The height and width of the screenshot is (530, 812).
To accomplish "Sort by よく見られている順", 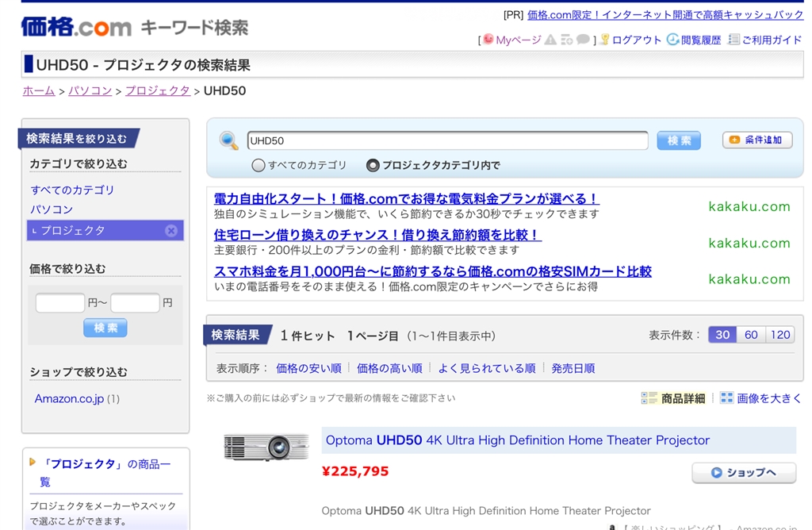I will pyautogui.click(x=487, y=368).
